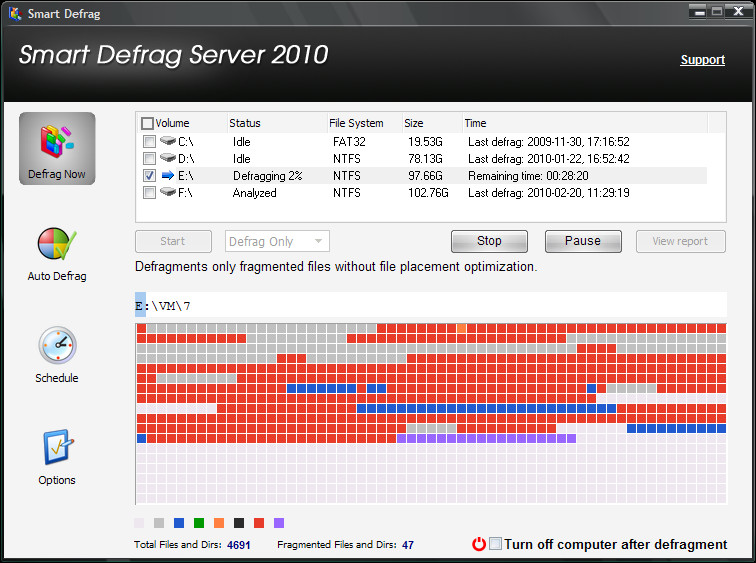Check the C:\ volume checkbox
The image size is (756, 563).
point(149,142)
